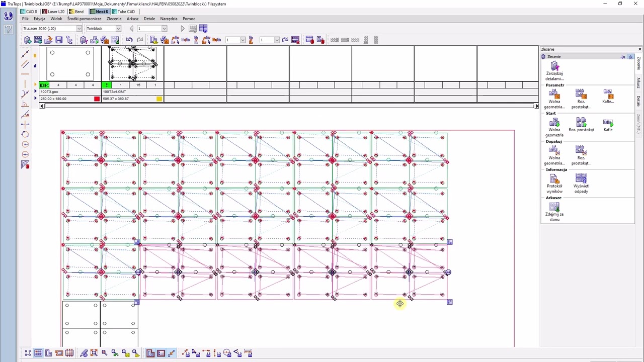Open Parametr Wolna geometria settings
644x362 pixels.
tap(554, 99)
